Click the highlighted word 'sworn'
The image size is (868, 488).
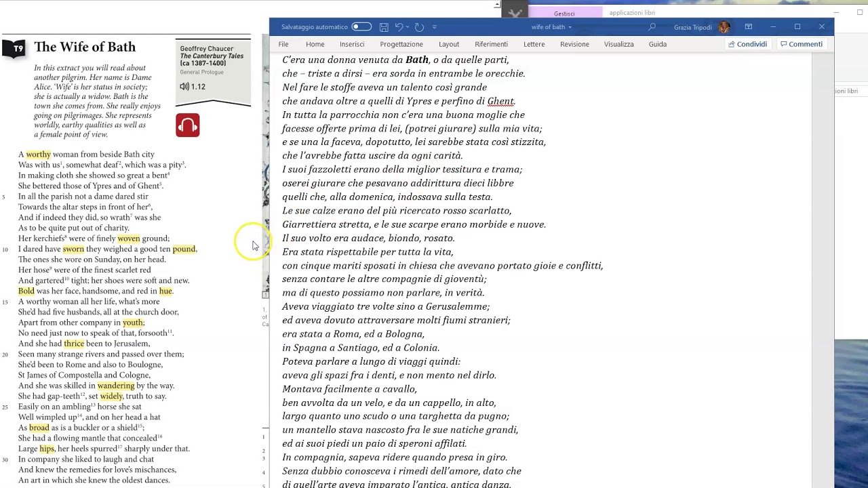click(x=73, y=249)
